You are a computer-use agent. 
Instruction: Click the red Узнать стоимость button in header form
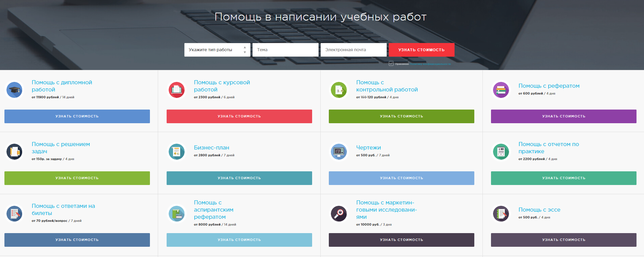[421, 50]
